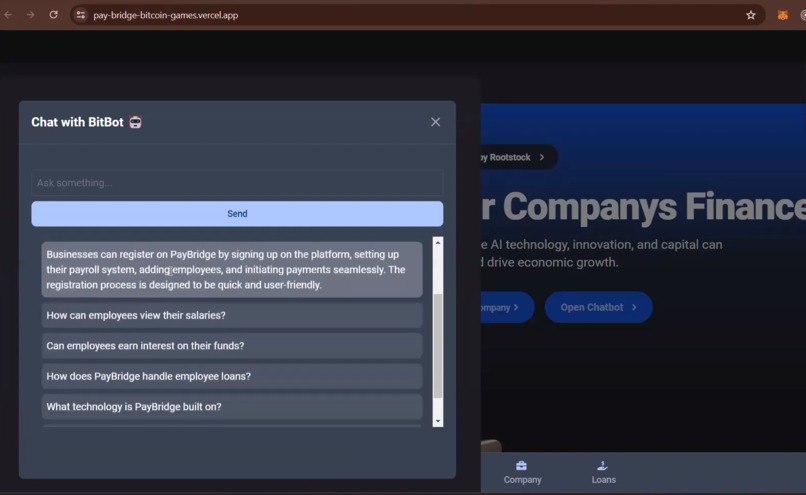Click the BitBot robot emoji icon

point(135,122)
